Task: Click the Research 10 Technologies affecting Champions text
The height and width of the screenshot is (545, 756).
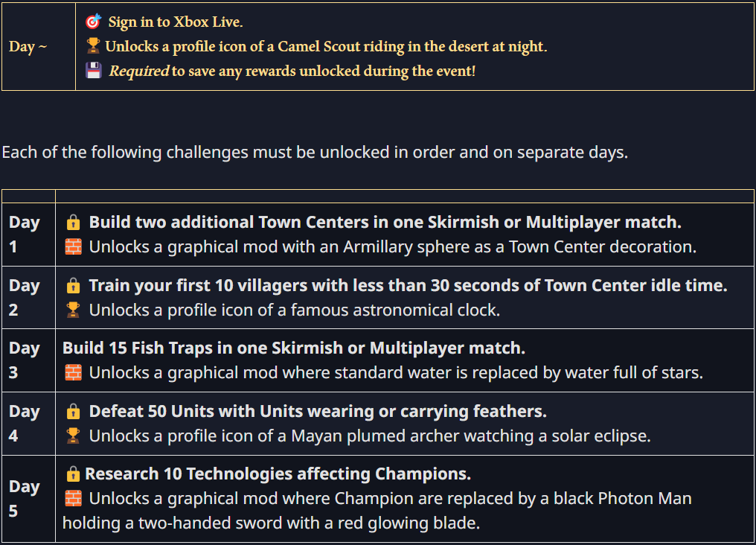Action: pyautogui.click(x=278, y=474)
